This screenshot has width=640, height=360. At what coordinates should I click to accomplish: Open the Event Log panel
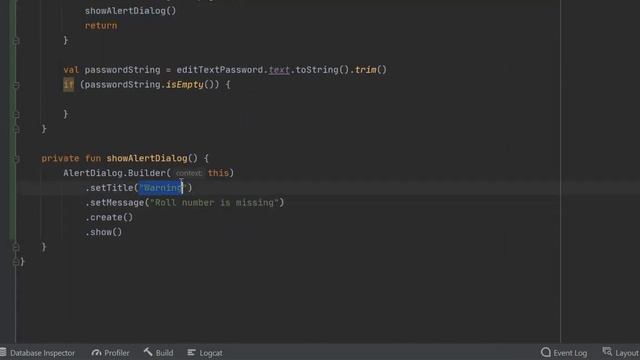coord(564,353)
